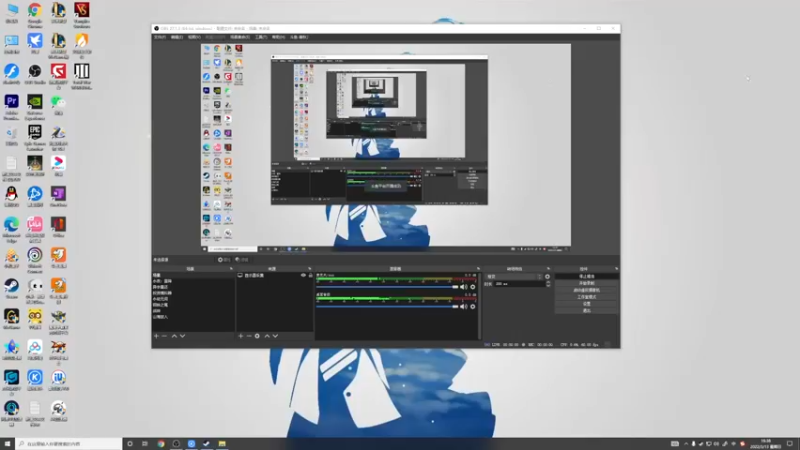The height and width of the screenshot is (450, 800).
Task: Open Kugou Music blue K icon
Action: pos(35,381)
